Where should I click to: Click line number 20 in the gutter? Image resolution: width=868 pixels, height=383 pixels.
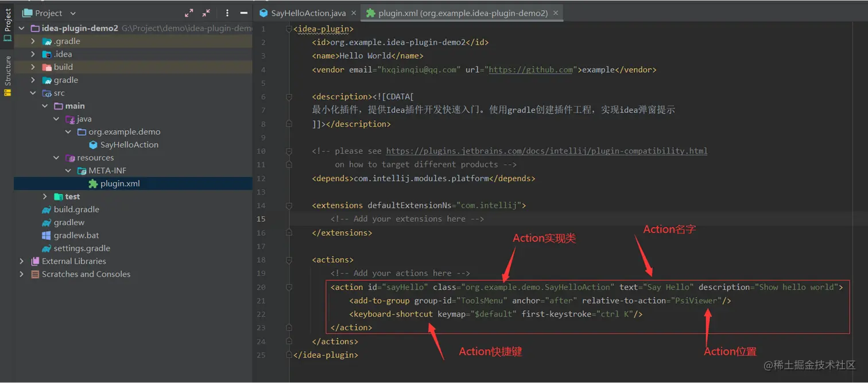(261, 287)
